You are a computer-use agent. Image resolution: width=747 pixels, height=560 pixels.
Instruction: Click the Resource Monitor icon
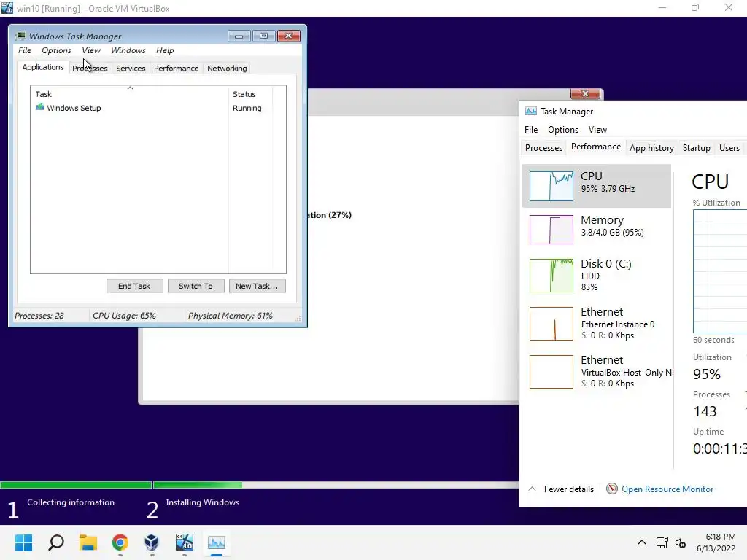(x=612, y=489)
